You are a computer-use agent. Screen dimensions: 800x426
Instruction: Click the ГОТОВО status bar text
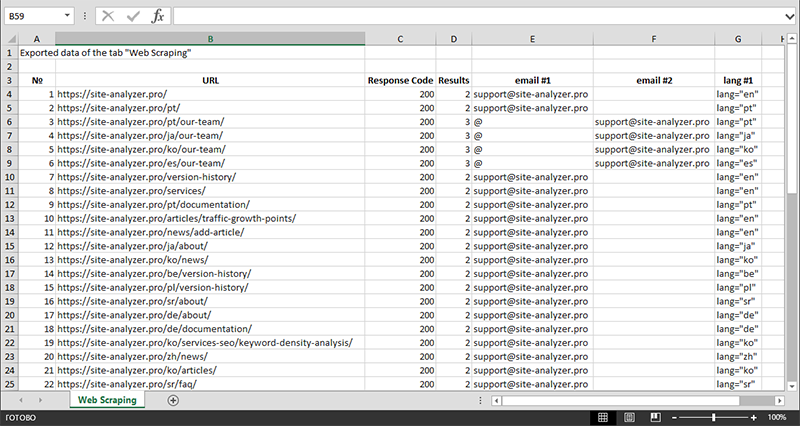(x=20, y=418)
